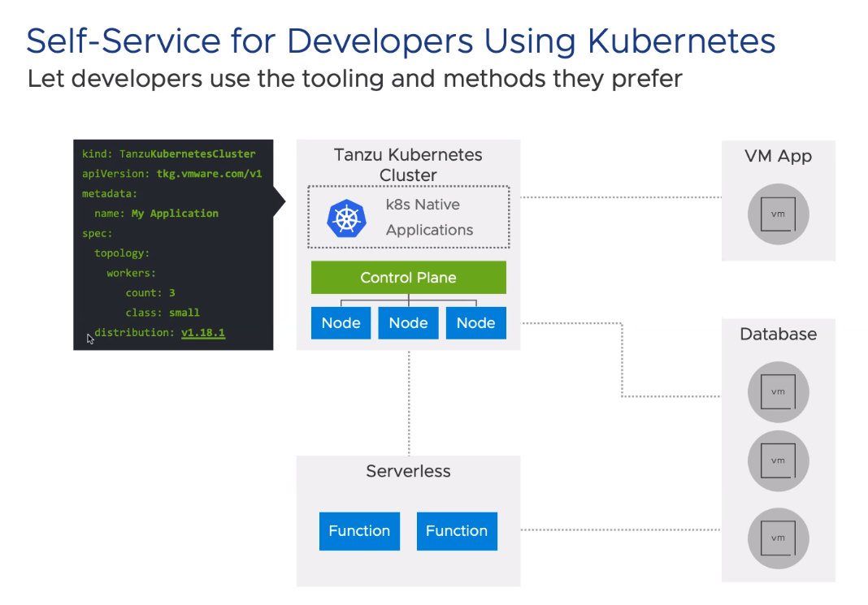
Task: Click the right Node box
Action: pyautogui.click(x=475, y=323)
